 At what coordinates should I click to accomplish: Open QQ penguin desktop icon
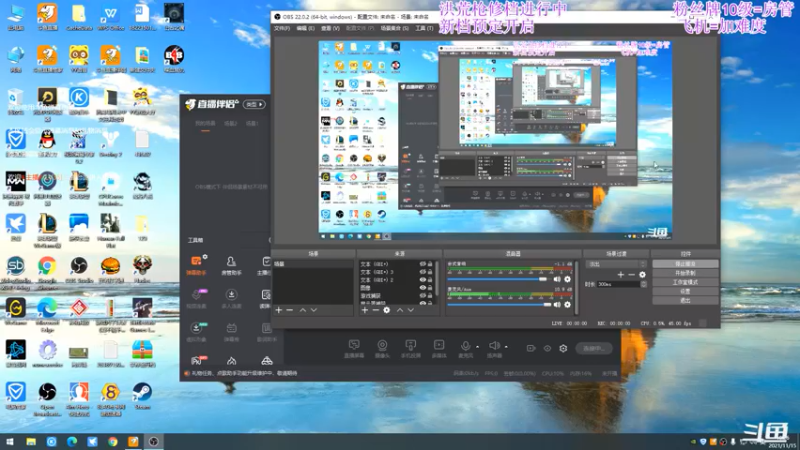(47, 143)
